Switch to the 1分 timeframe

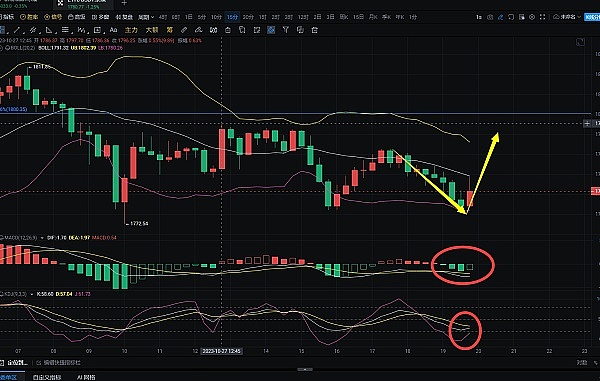413,17
